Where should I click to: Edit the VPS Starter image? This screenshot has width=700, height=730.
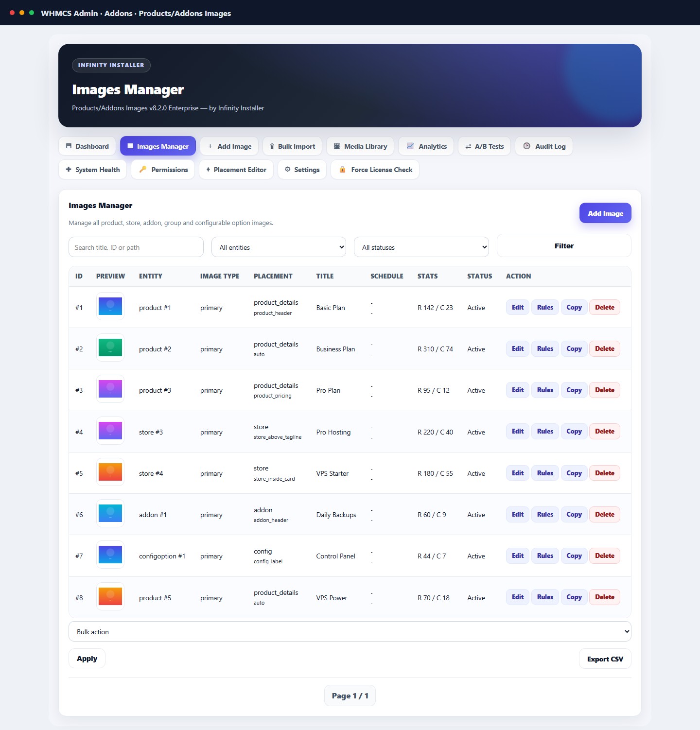coord(518,473)
